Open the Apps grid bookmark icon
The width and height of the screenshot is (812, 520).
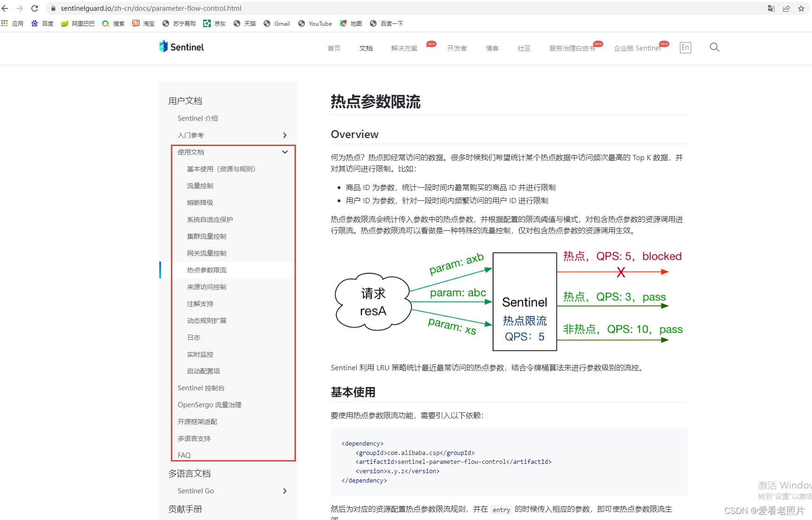pos(5,23)
